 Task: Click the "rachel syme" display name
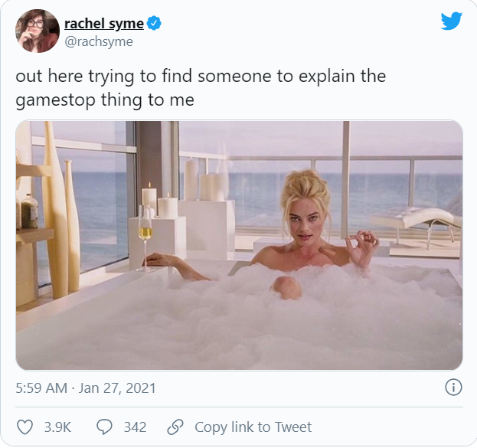(103, 24)
